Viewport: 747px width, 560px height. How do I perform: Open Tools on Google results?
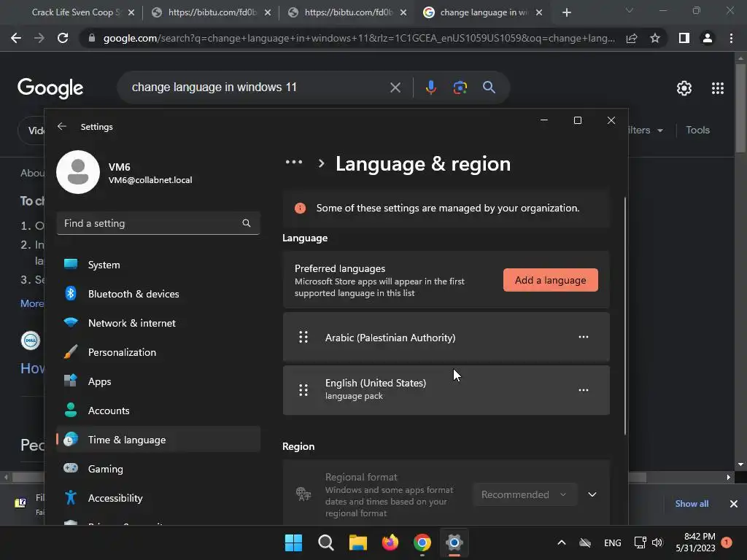(x=697, y=130)
